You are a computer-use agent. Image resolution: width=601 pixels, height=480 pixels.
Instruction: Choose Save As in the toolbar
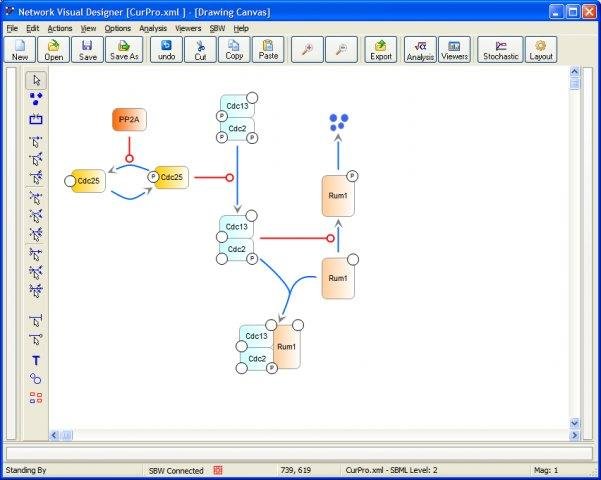click(124, 50)
